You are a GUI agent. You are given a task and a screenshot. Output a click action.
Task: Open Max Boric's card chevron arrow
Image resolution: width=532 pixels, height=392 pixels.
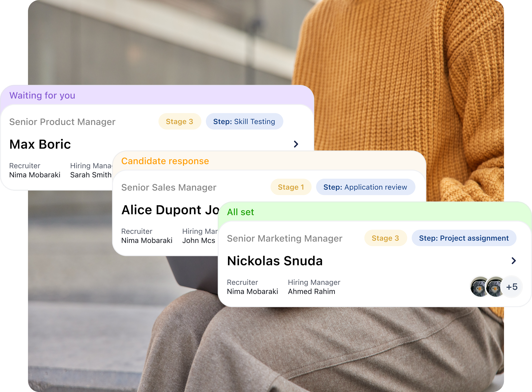[x=296, y=144]
